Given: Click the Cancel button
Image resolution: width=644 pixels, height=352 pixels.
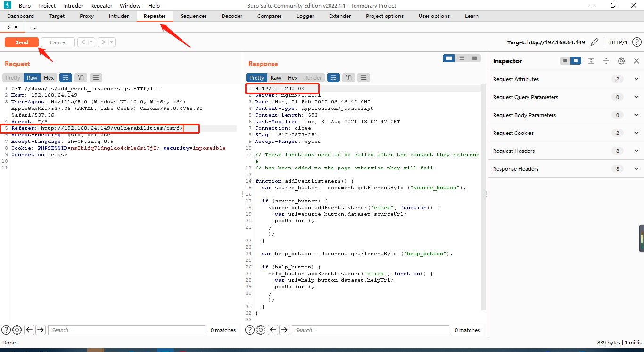Looking at the screenshot, I should [58, 42].
